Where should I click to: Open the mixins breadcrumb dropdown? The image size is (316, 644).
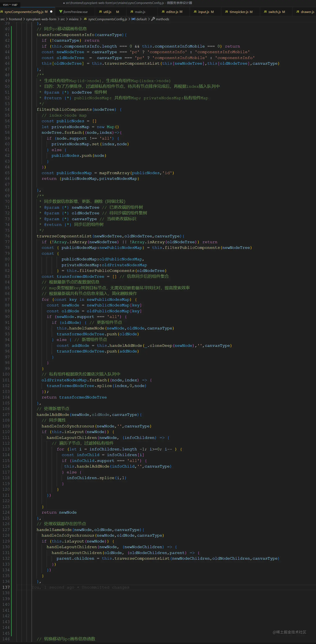tap(74, 19)
